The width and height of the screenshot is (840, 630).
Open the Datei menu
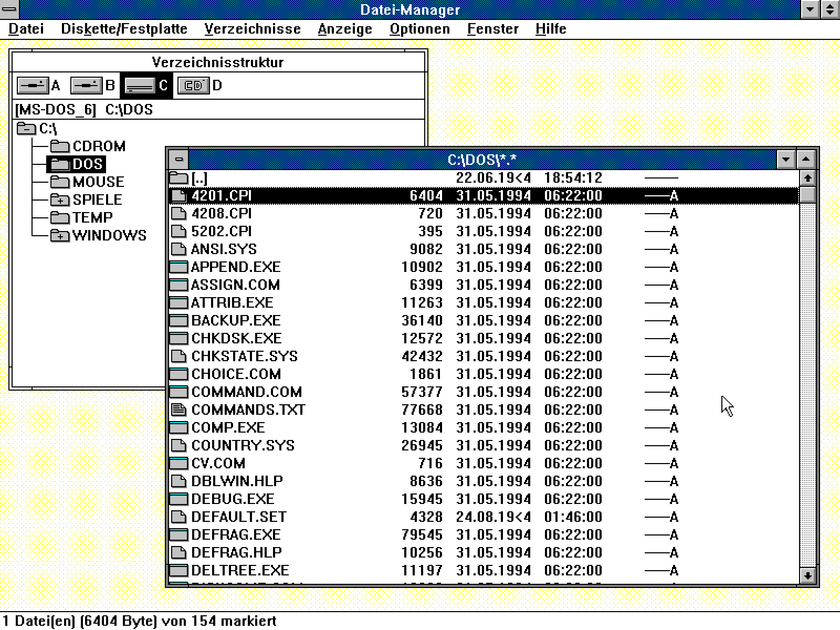pyautogui.click(x=26, y=29)
